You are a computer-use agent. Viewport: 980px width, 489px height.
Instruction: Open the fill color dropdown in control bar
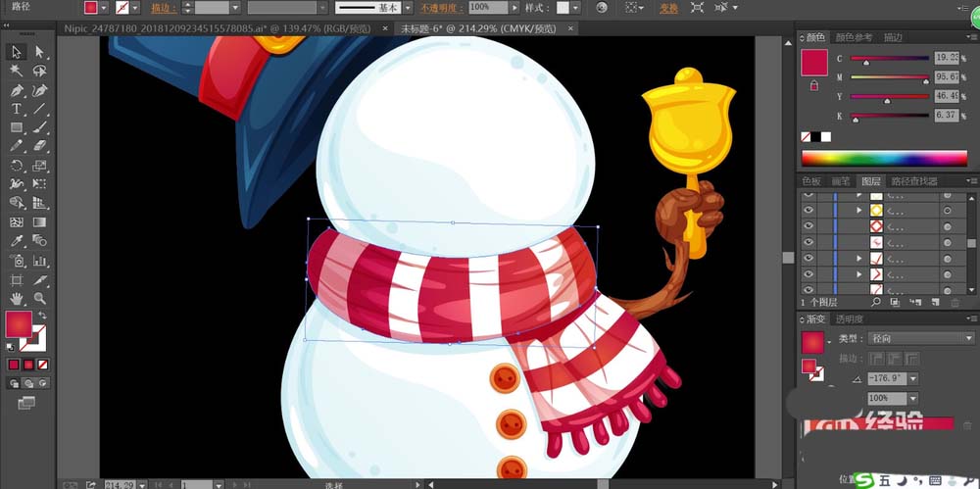coord(104,8)
